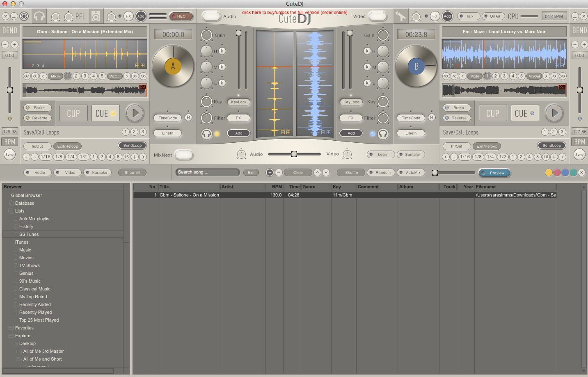Viewport: 588px width, 377px height.
Task: Expand the iTunes node
Action: [x=22, y=242]
